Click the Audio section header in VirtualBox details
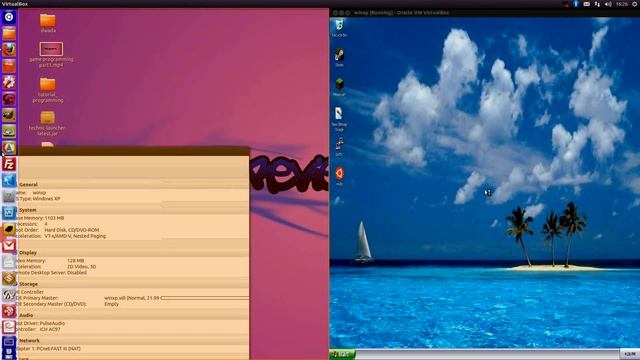Viewport: 640px width, 360px height. coord(26,315)
